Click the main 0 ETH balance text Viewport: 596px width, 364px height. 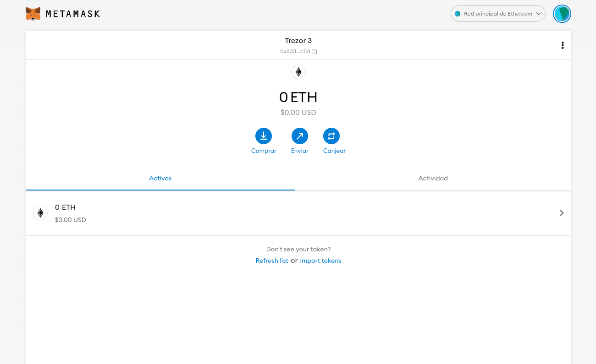pyautogui.click(x=298, y=97)
